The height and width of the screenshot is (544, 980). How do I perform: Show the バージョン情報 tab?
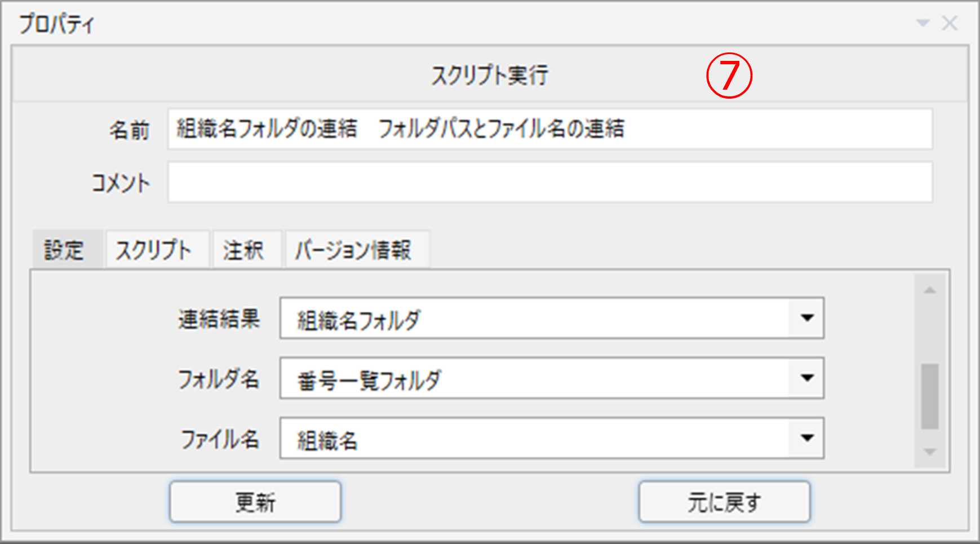point(353,250)
